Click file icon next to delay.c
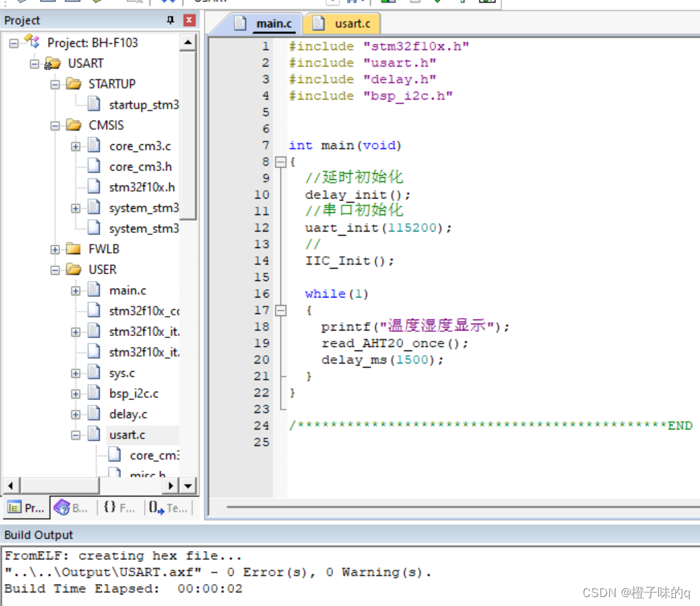Image resolution: width=700 pixels, height=606 pixels. tap(93, 414)
